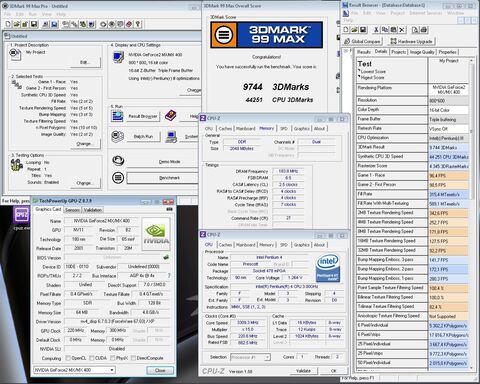Click the Display and CPU Settings monitor icon
The image size is (480, 384).
pyautogui.click(x=118, y=57)
